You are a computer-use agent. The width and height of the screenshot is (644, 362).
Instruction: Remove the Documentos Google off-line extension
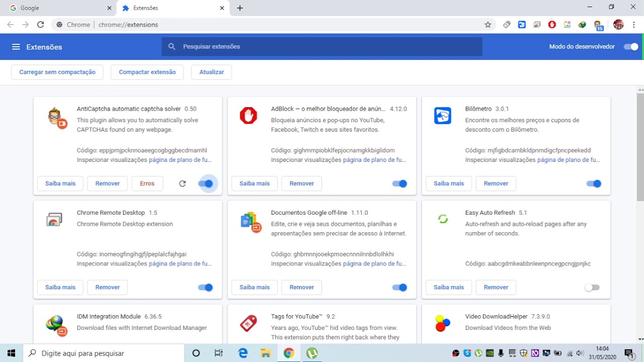(x=302, y=288)
